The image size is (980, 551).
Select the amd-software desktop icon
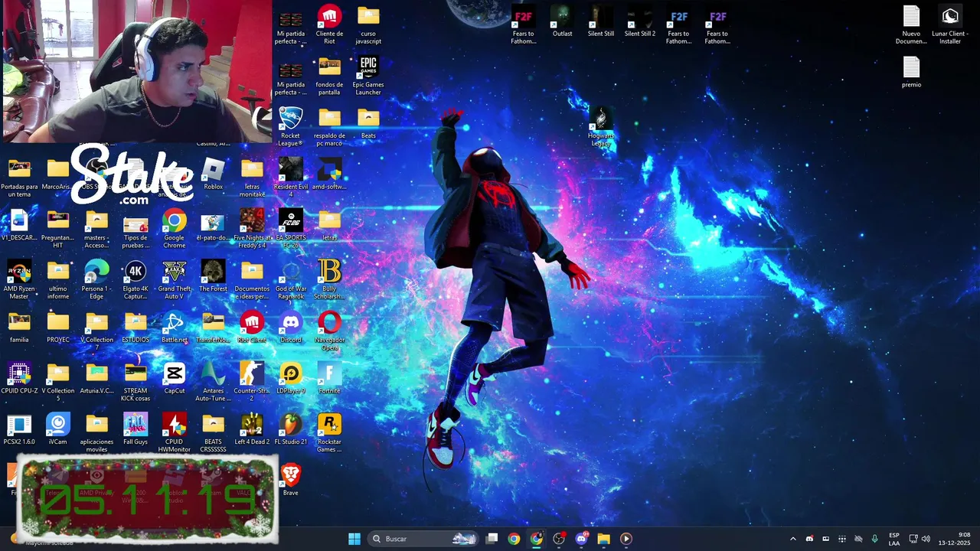point(329,174)
